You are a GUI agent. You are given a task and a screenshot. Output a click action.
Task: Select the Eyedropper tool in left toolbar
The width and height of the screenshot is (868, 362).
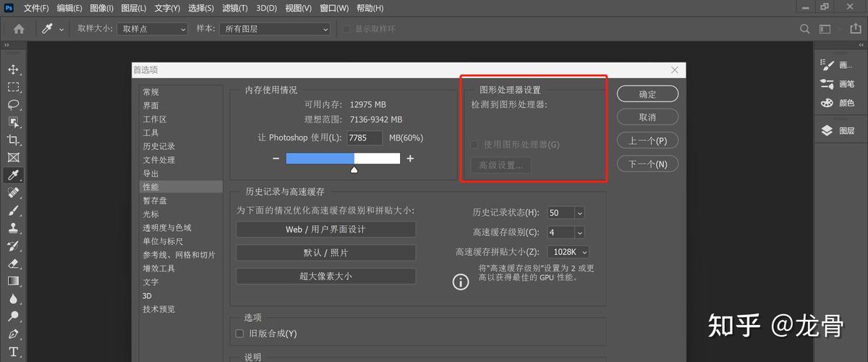tap(13, 175)
